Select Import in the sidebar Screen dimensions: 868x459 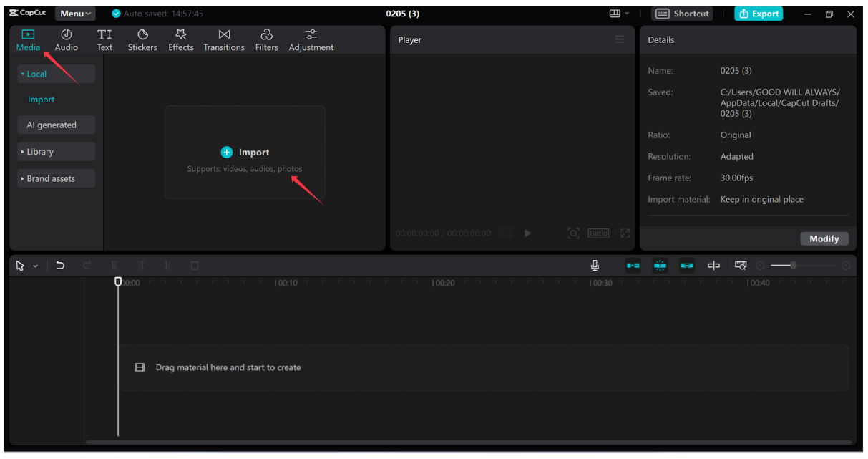click(42, 100)
